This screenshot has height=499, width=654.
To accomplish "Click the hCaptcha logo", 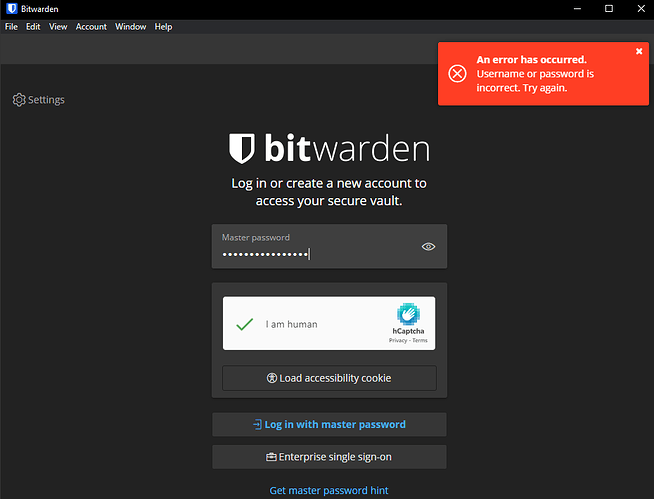I will 408,314.
